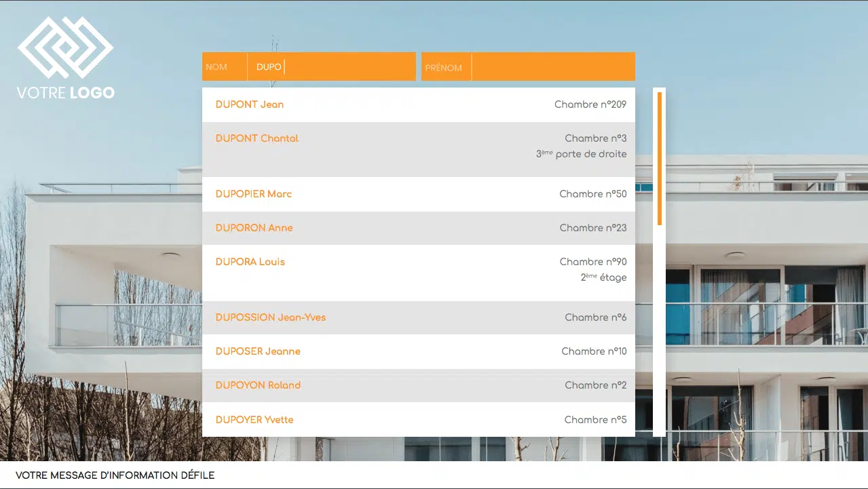
Task: Select DUPONT Chantal from results
Action: click(257, 138)
